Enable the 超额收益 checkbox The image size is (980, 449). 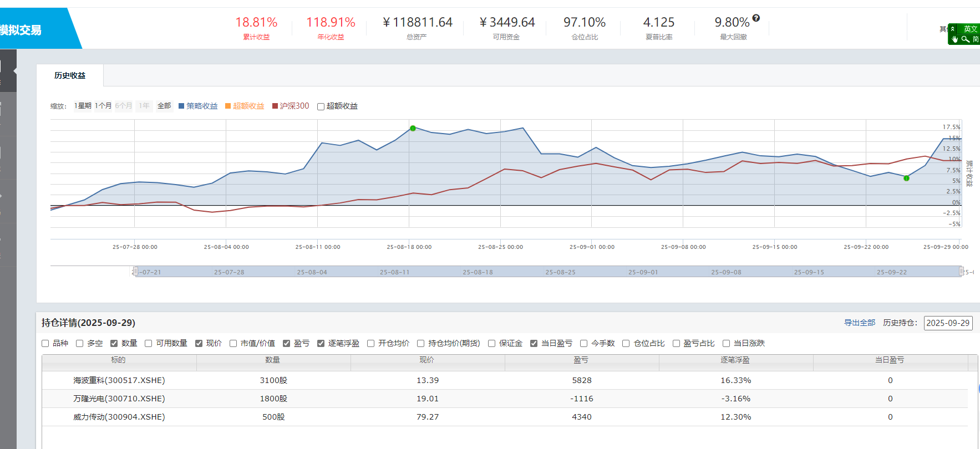(x=321, y=106)
